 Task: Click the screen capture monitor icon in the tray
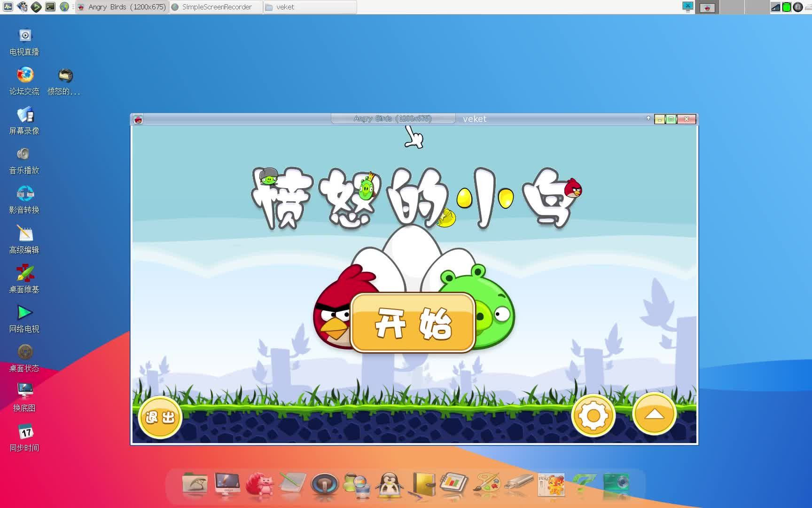coord(688,7)
